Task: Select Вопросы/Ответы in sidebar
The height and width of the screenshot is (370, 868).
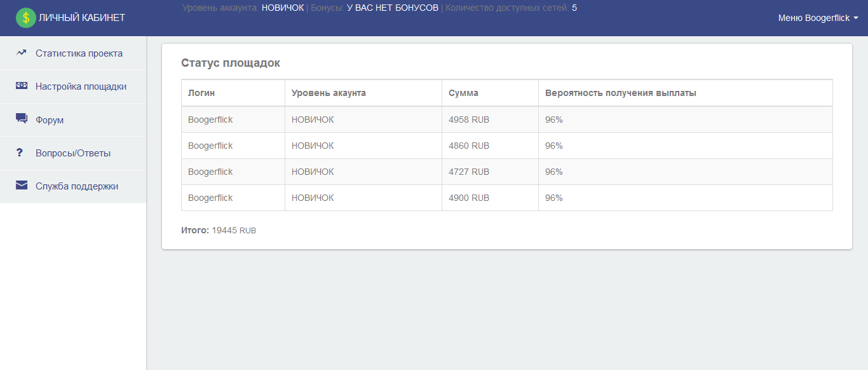Action: pyautogui.click(x=73, y=153)
